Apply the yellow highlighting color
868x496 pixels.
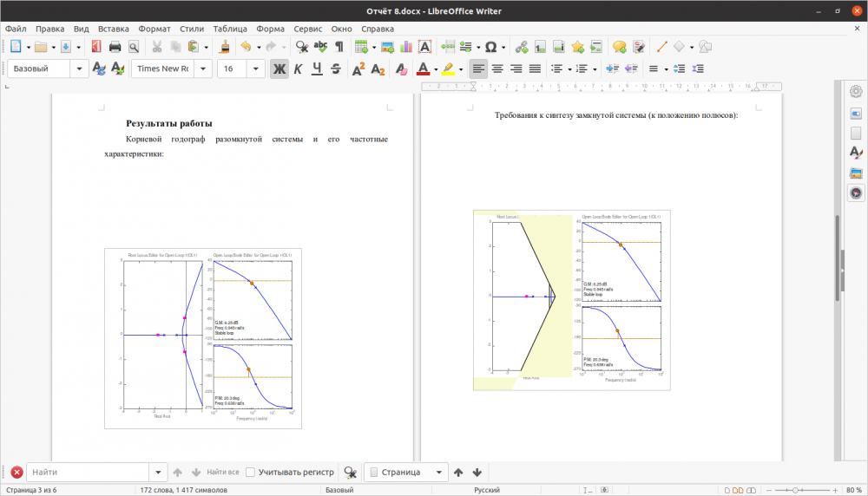coord(448,69)
